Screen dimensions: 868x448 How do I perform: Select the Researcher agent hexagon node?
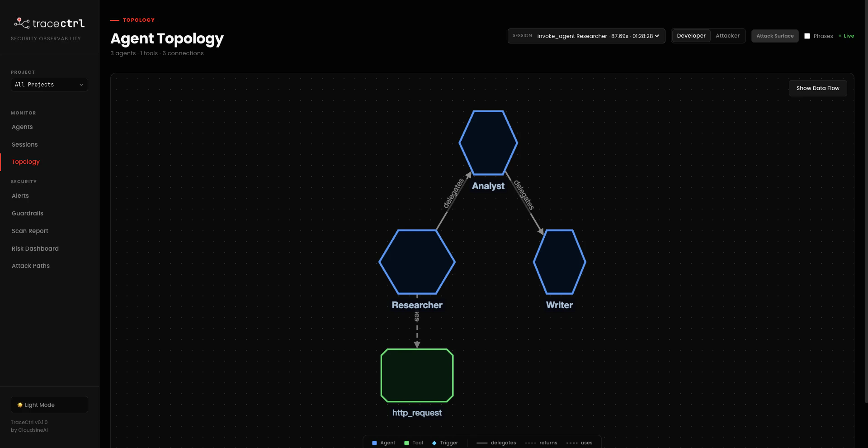pyautogui.click(x=417, y=262)
